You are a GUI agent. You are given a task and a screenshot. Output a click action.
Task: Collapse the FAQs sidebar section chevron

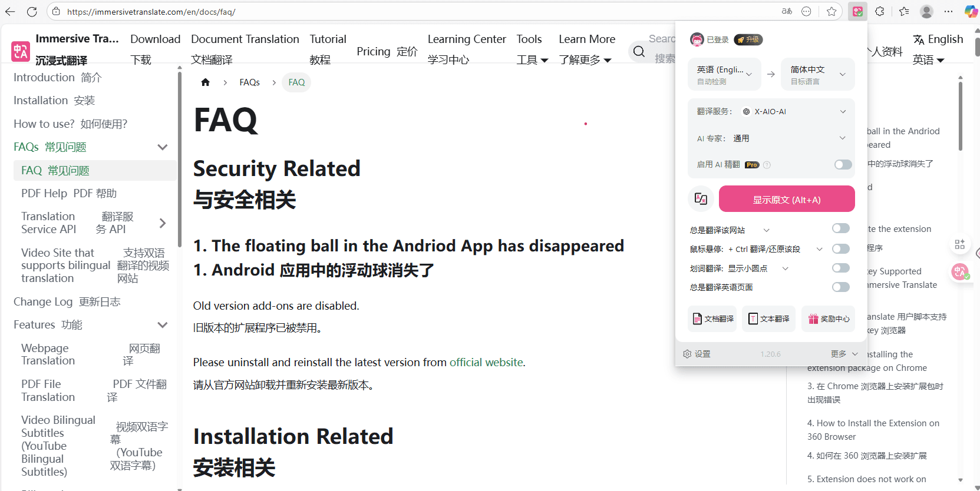pos(163,147)
